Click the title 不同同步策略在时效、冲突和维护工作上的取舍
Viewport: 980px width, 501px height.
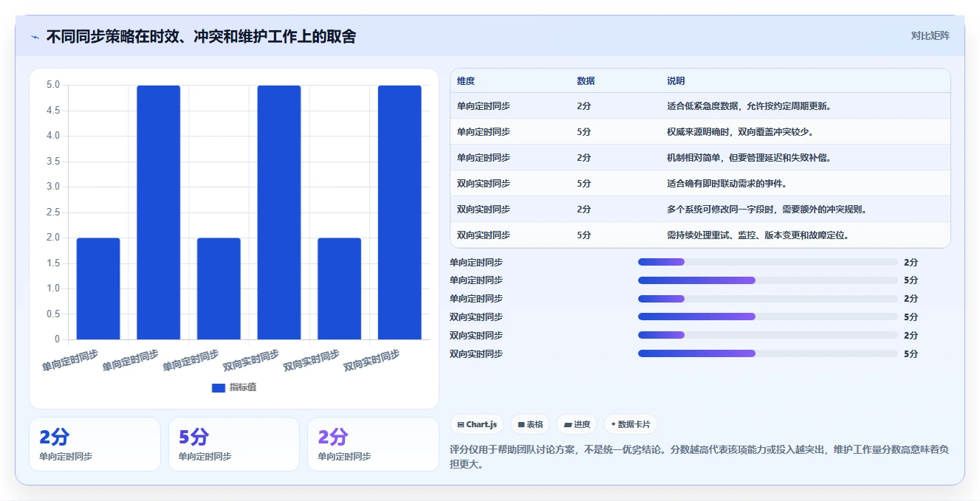click(x=201, y=36)
